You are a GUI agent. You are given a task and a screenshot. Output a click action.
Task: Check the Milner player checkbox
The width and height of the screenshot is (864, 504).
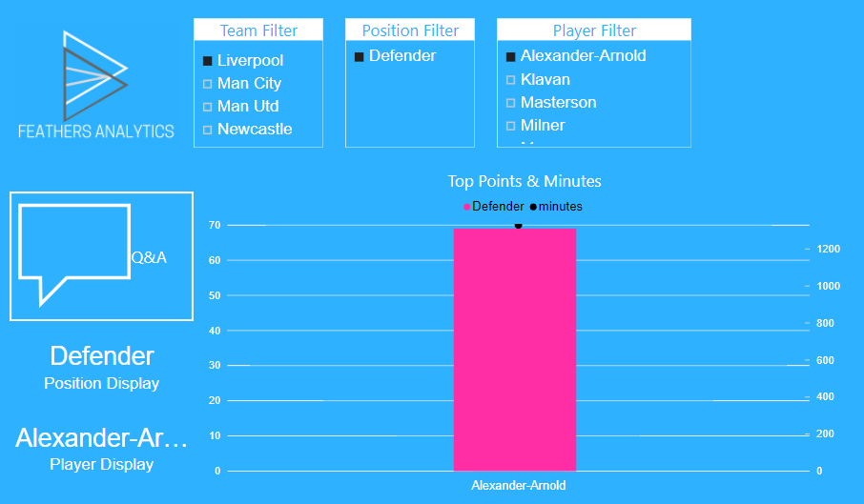(511, 126)
